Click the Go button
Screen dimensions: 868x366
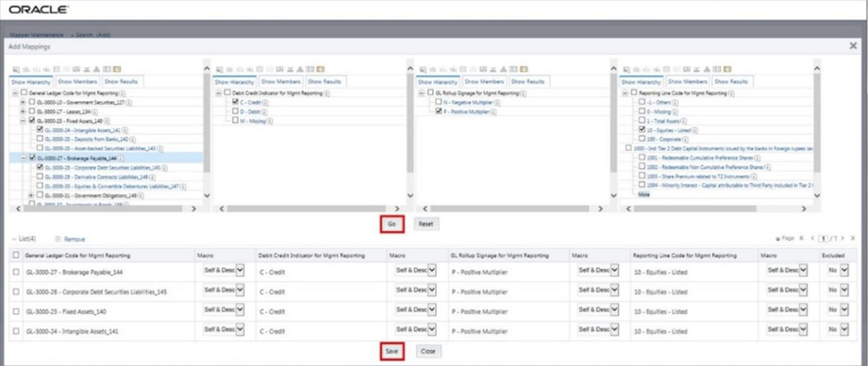tap(392, 224)
